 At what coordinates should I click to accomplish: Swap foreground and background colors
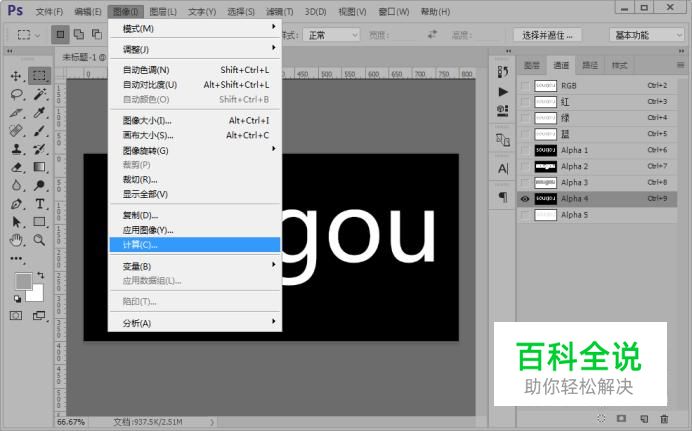tap(41, 275)
